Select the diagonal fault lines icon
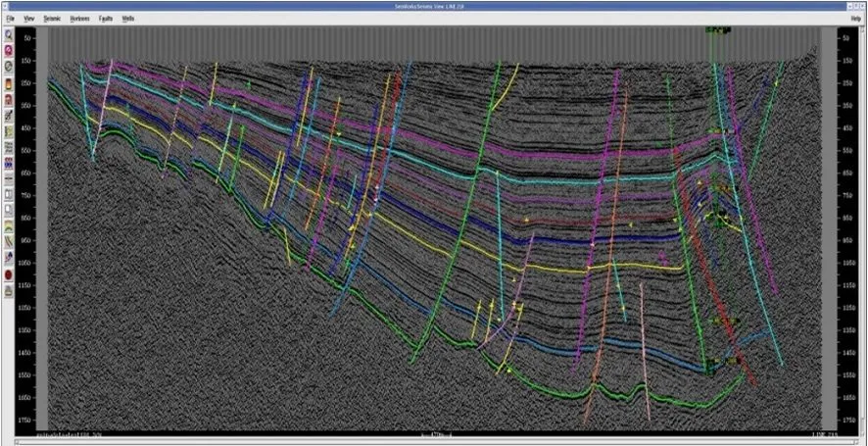Screen dimensions: 868x446 (10, 240)
